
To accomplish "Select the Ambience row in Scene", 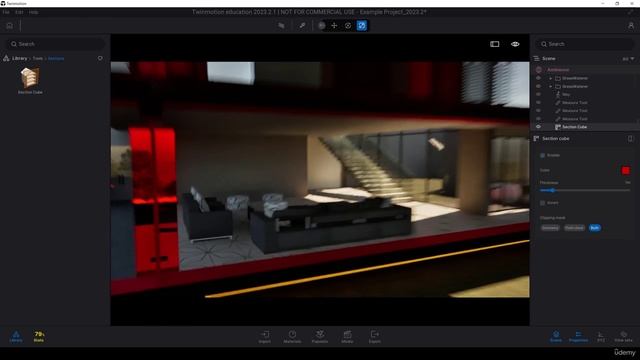I will click(558, 70).
